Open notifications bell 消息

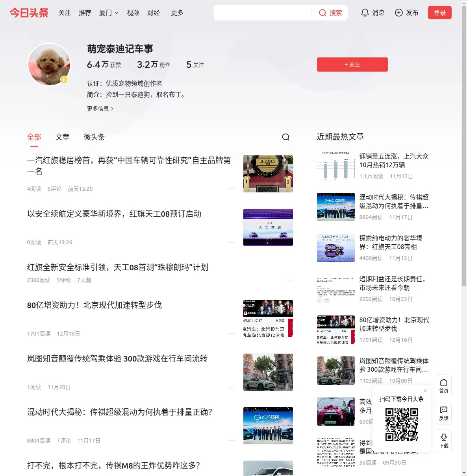pyautogui.click(x=373, y=13)
